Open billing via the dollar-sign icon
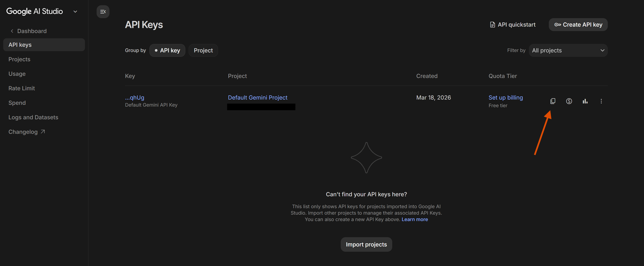 pos(569,101)
